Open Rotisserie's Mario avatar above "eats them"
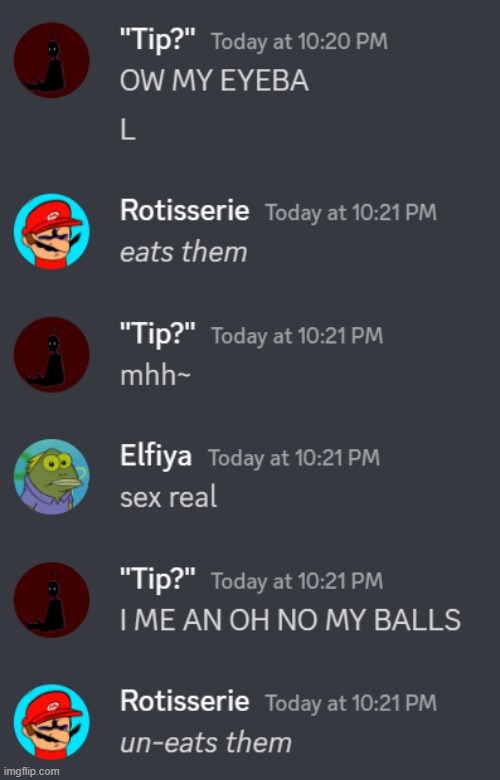Viewport: 500px width, 780px height. (52, 231)
